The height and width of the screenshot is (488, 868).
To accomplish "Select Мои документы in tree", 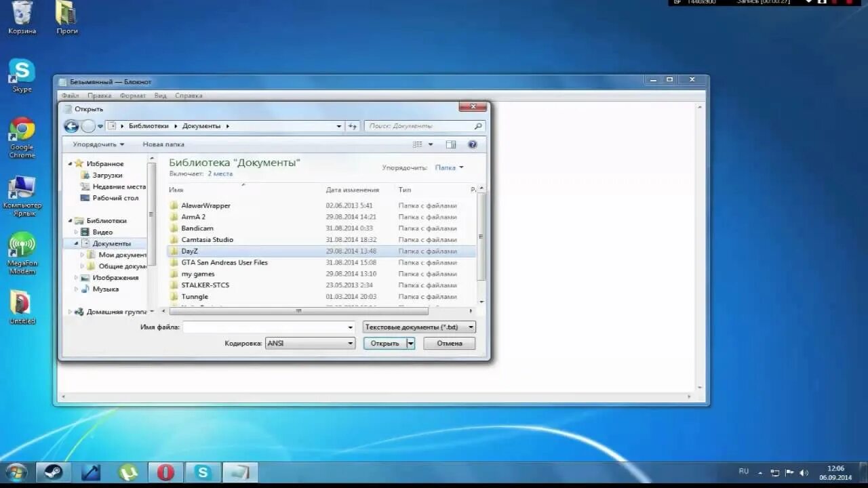I will tap(117, 255).
